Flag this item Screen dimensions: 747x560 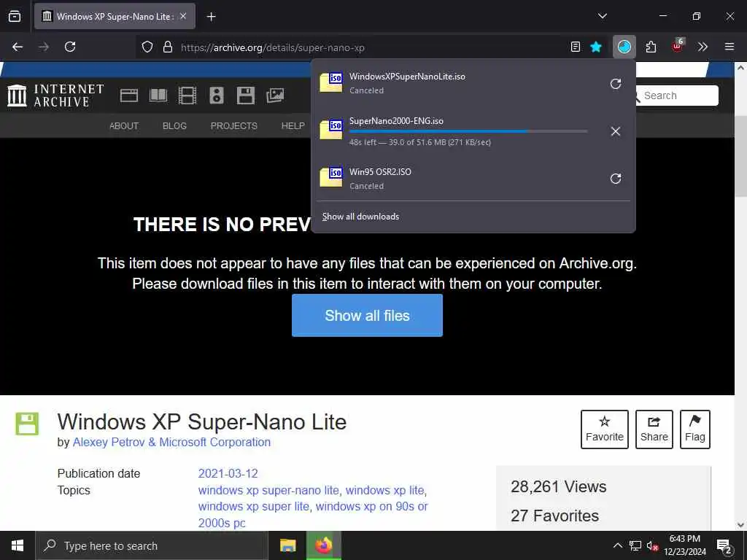click(x=695, y=429)
